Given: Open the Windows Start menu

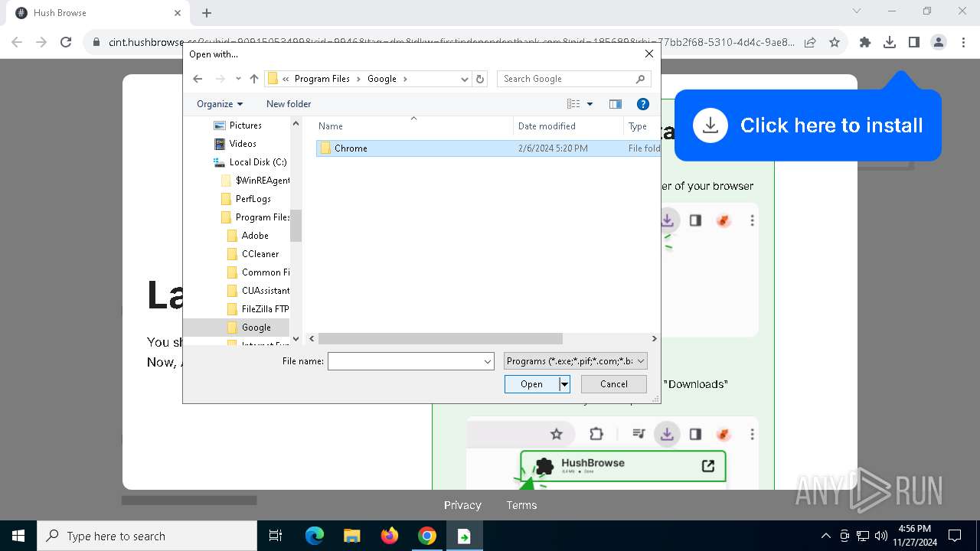Looking at the screenshot, I should coord(18,536).
